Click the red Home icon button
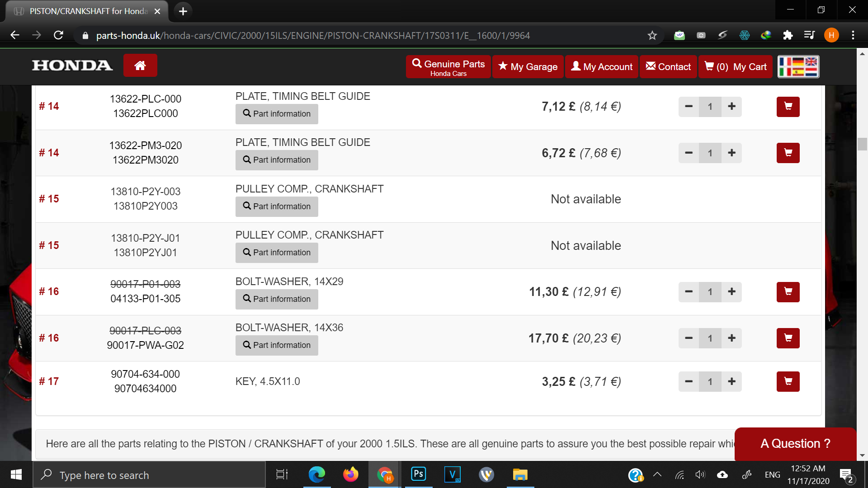 (140, 66)
